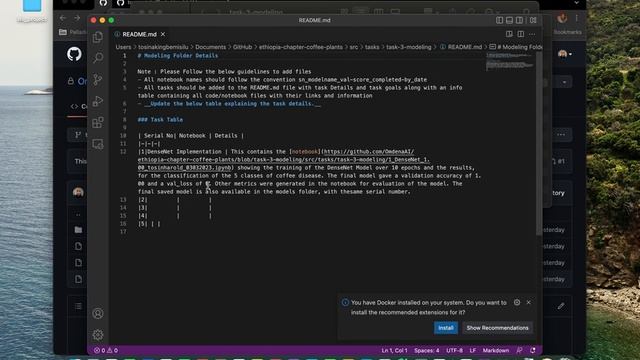Close the README.md tab
This screenshot has width=640, height=360.
click(163, 34)
